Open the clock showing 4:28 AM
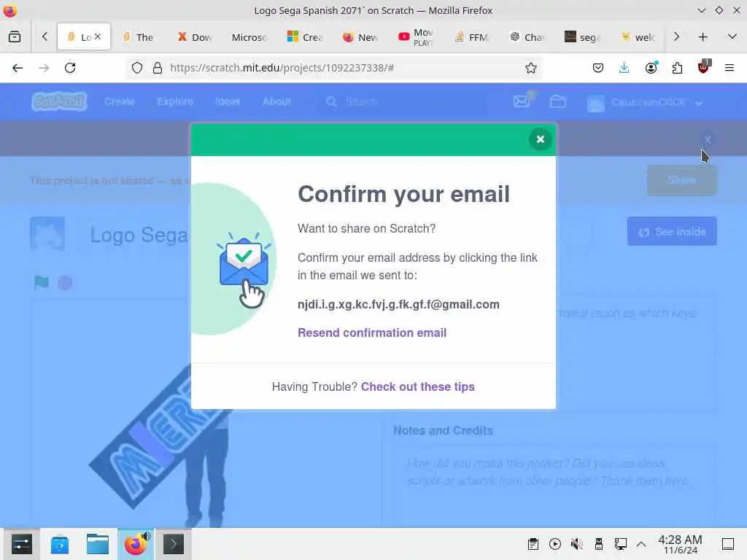The height and width of the screenshot is (560, 747). [x=681, y=544]
